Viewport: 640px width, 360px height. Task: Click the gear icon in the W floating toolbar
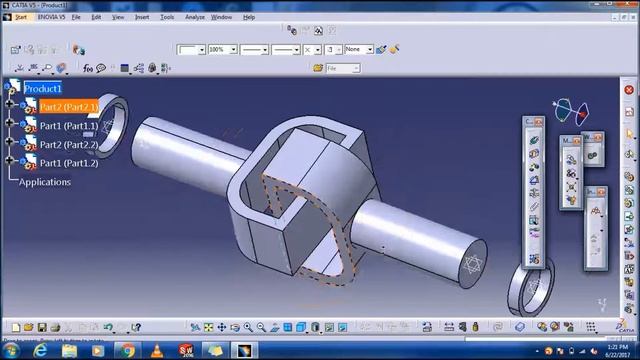(x=592, y=155)
